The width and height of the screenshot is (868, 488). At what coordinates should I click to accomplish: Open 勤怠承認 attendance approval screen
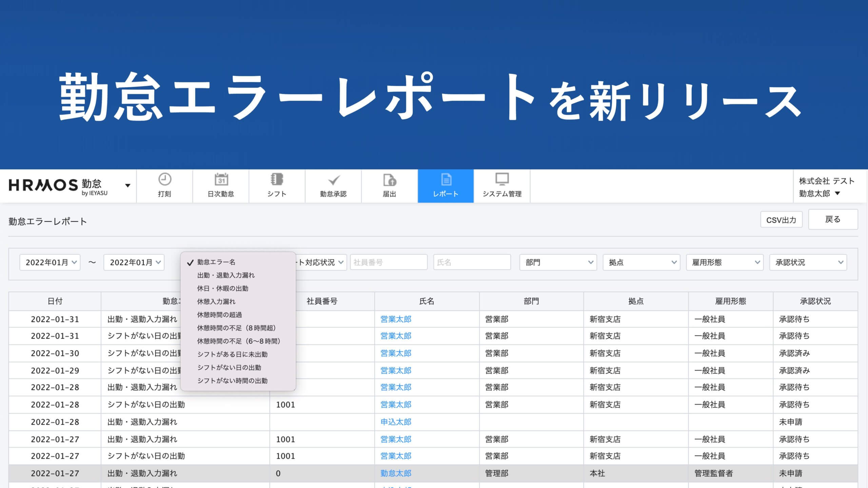coord(334,186)
